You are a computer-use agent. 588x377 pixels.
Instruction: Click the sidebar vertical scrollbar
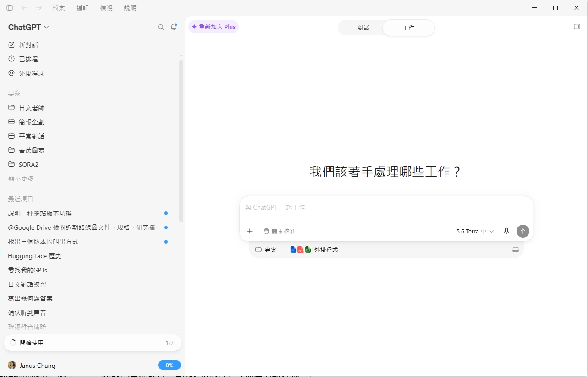pyautogui.click(x=181, y=140)
